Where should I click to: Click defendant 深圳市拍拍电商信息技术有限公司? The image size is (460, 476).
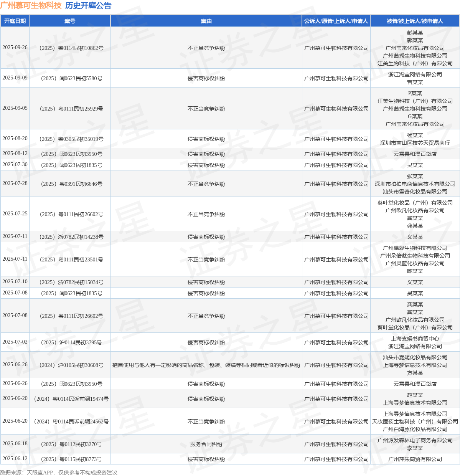point(415,184)
